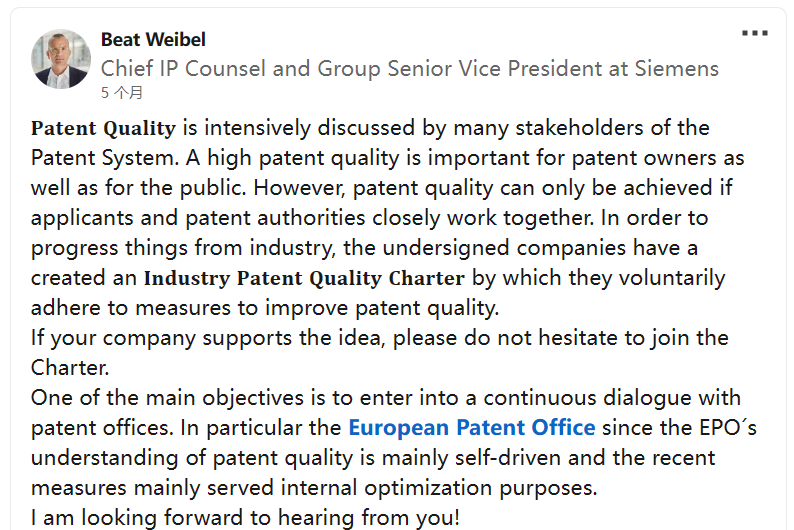Click the bold Patent Quality heading text
Viewport: 794px width, 530px height.
(103, 128)
